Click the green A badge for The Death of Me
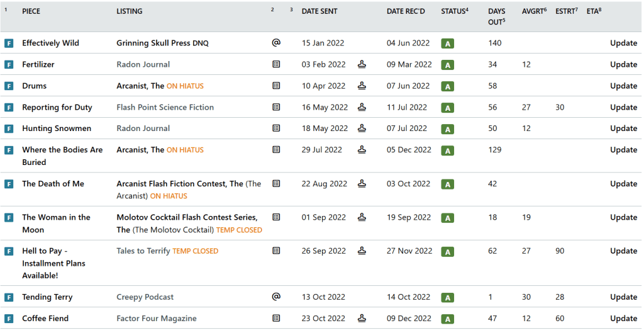Viewport: 644px width, 330px height. (x=447, y=185)
